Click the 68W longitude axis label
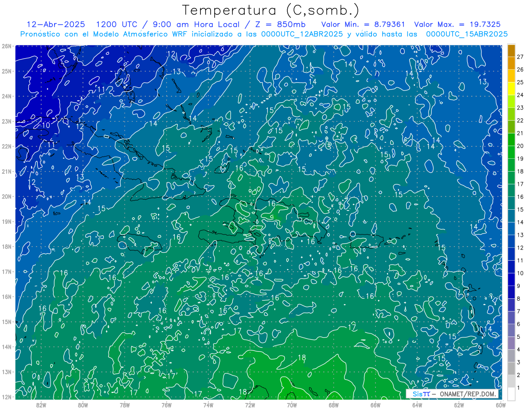Screen dimensions: 532x411 pyautogui.click(x=333, y=405)
